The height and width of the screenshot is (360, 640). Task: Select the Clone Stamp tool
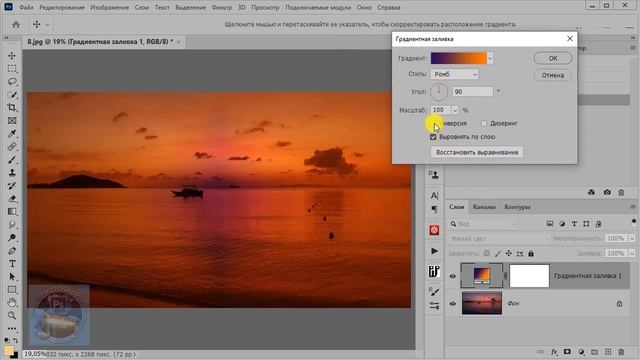tap(12, 173)
